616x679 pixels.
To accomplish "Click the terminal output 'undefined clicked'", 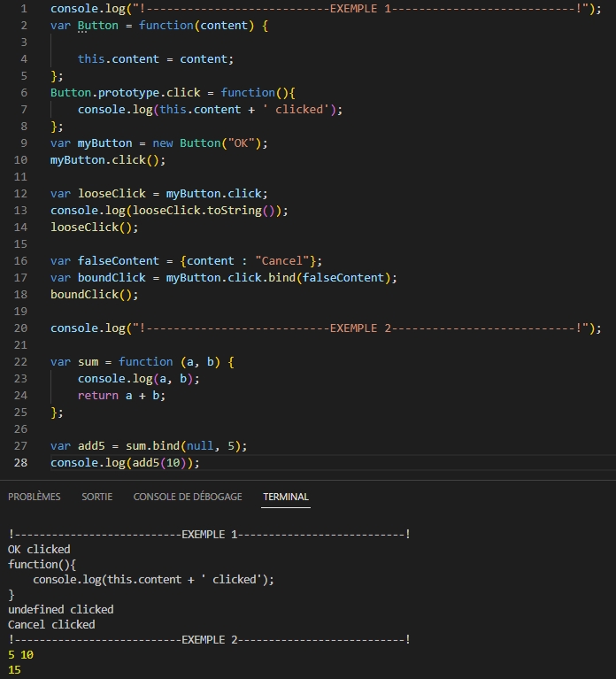I will pyautogui.click(x=60, y=610).
